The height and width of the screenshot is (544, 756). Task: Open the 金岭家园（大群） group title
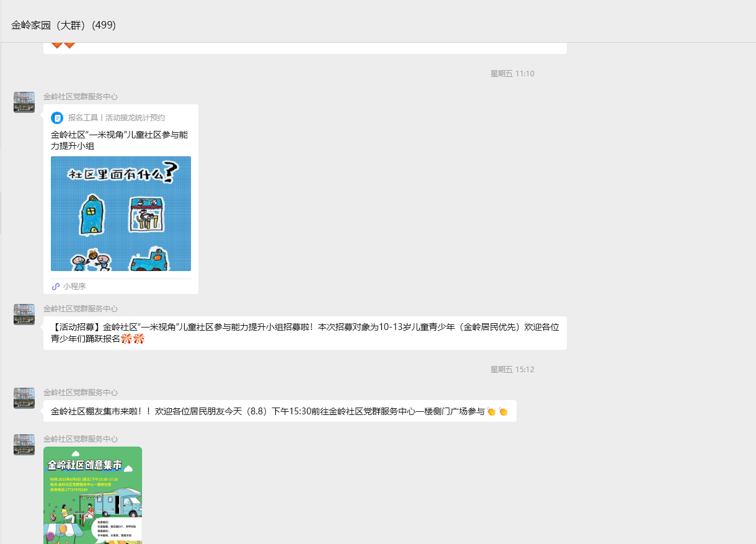63,25
